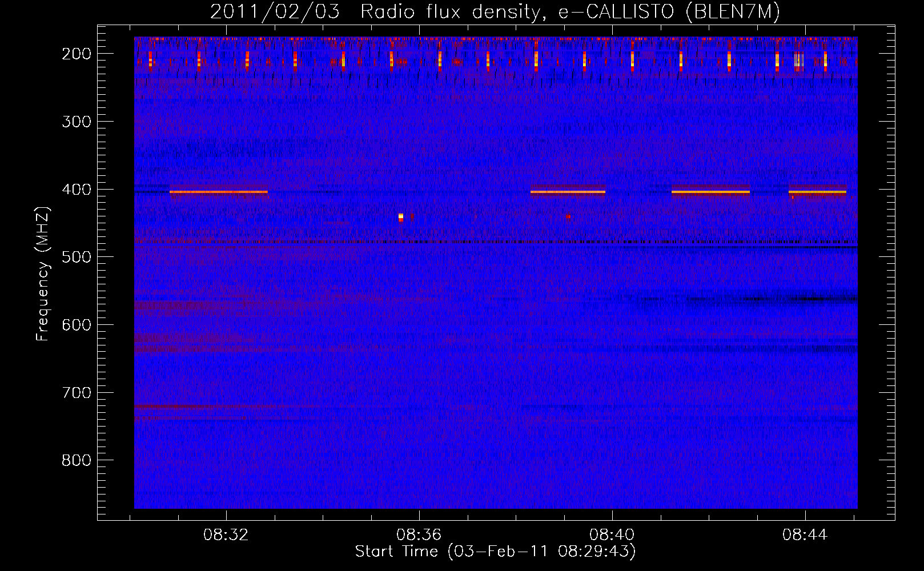Click the orange 400 MHz emission bar near 08:39
The width and height of the screenshot is (924, 571).
pyautogui.click(x=568, y=192)
